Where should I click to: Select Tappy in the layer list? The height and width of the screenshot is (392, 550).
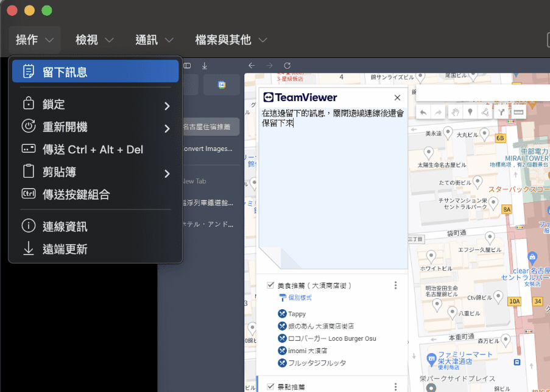click(x=297, y=314)
